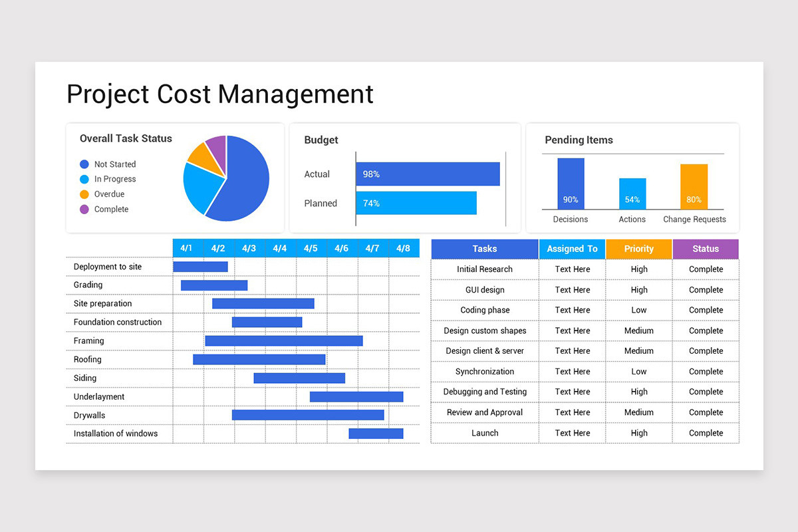This screenshot has height=532, width=798.
Task: Select the Tasks column header
Action: coord(484,249)
